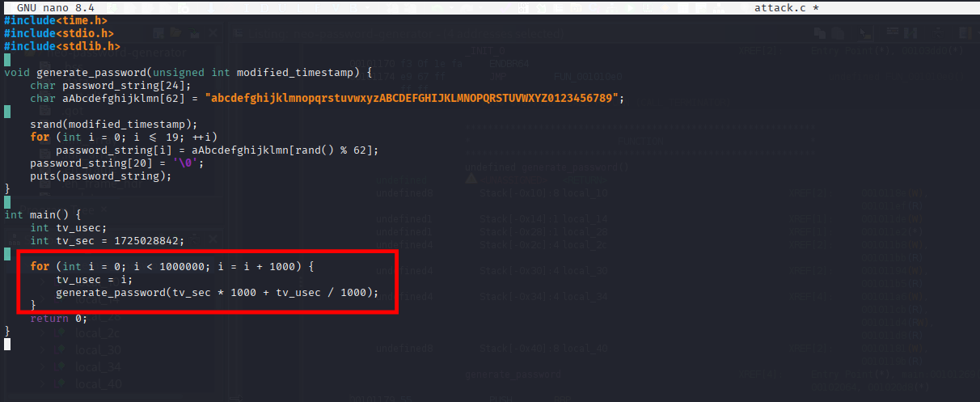
Task: Click the tv_usec = i; assignment line
Action: click(x=87, y=279)
